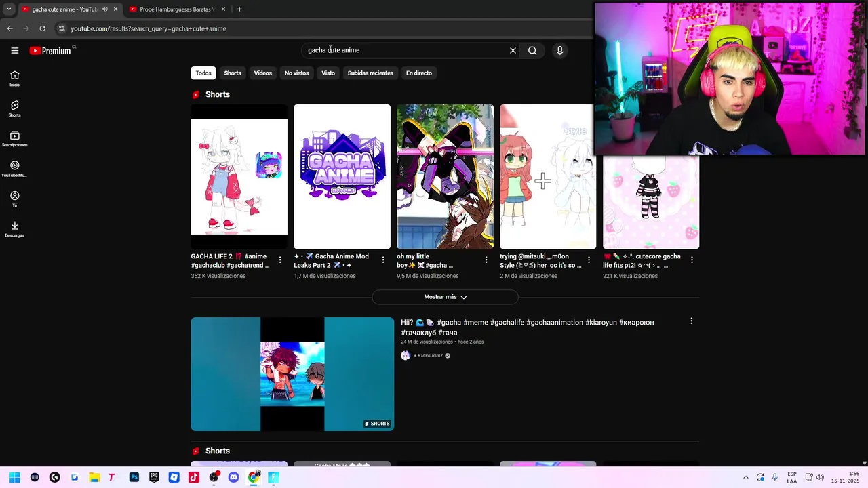Viewport: 868px width, 488px height.
Task: Filter by Subidas recientes chip
Action: [x=370, y=73]
